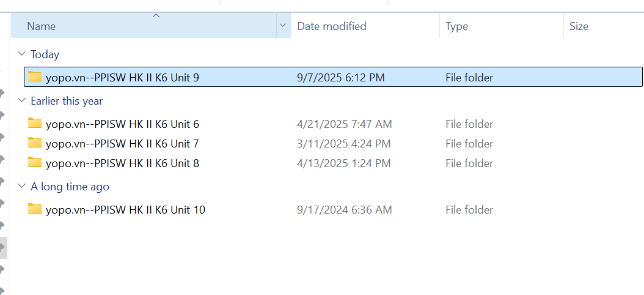Screen dimensions: 644x295
Task: Select the Unit 6 folder icon
Action: (x=35, y=124)
